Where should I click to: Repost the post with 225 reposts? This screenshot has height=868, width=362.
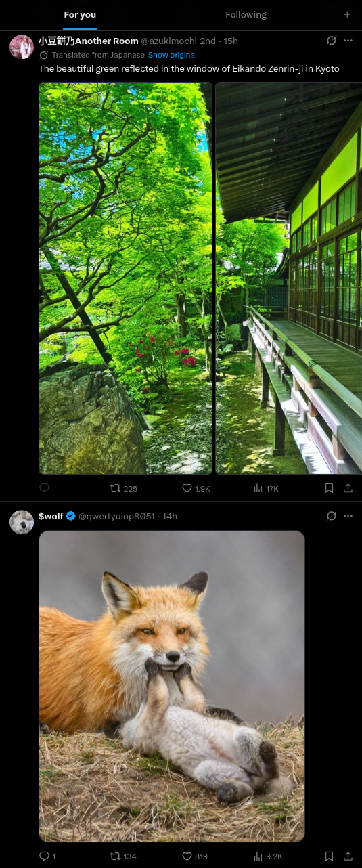click(x=123, y=488)
